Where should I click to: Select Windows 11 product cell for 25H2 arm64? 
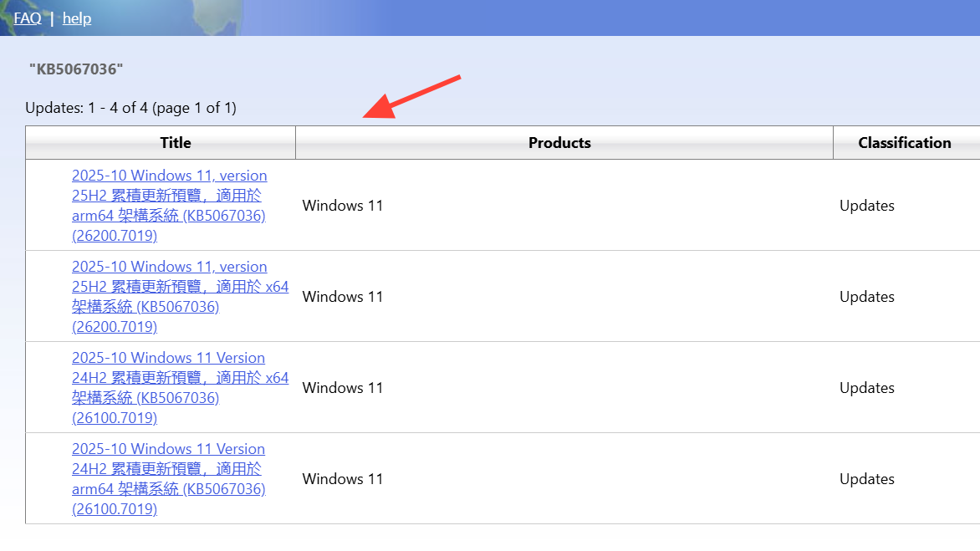(343, 206)
